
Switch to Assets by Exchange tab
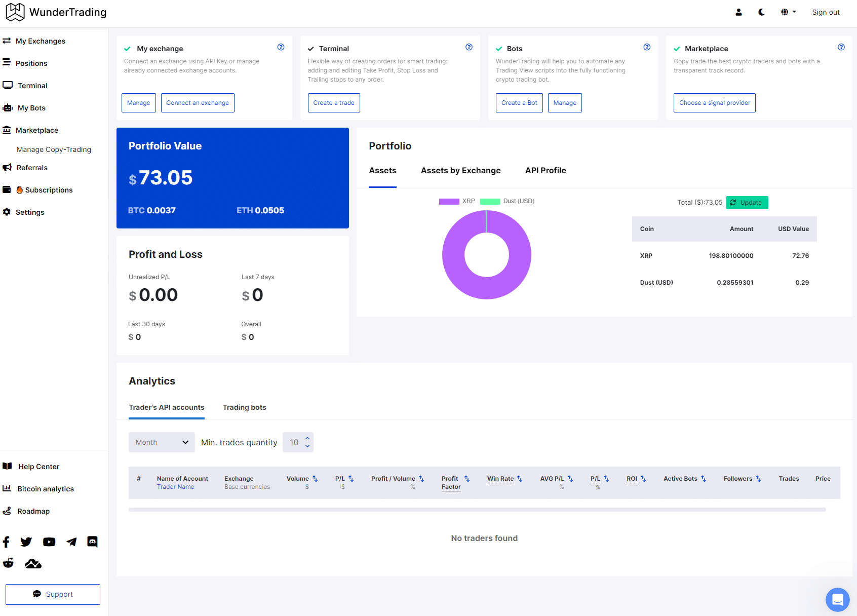[460, 171]
